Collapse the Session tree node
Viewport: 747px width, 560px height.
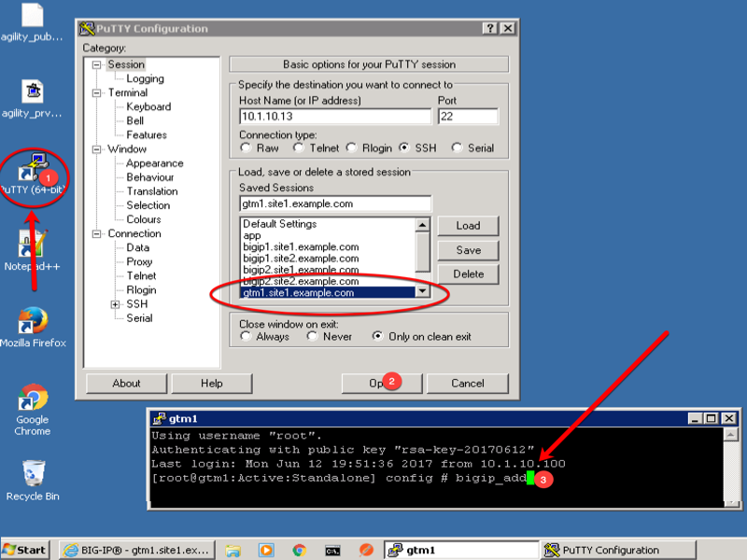[97, 64]
